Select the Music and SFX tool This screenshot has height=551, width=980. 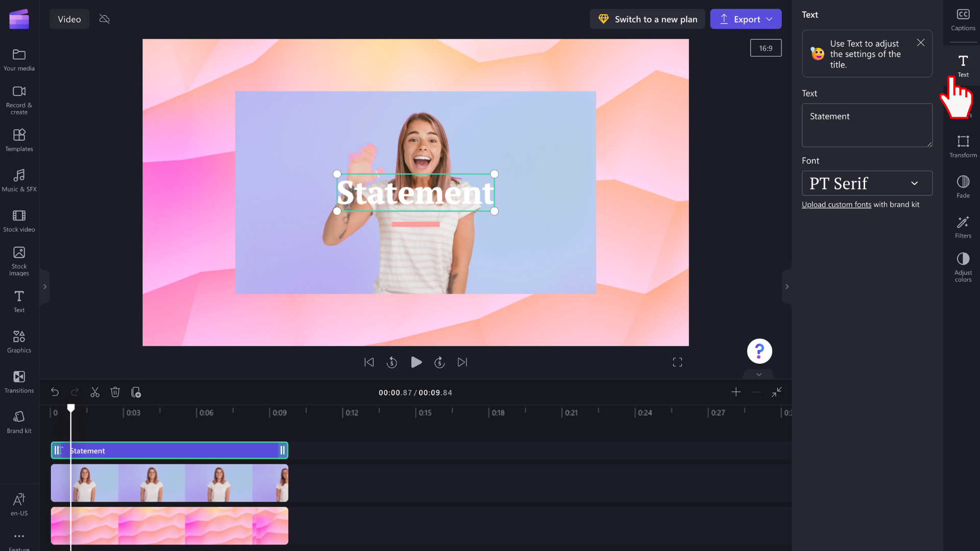pyautogui.click(x=19, y=180)
